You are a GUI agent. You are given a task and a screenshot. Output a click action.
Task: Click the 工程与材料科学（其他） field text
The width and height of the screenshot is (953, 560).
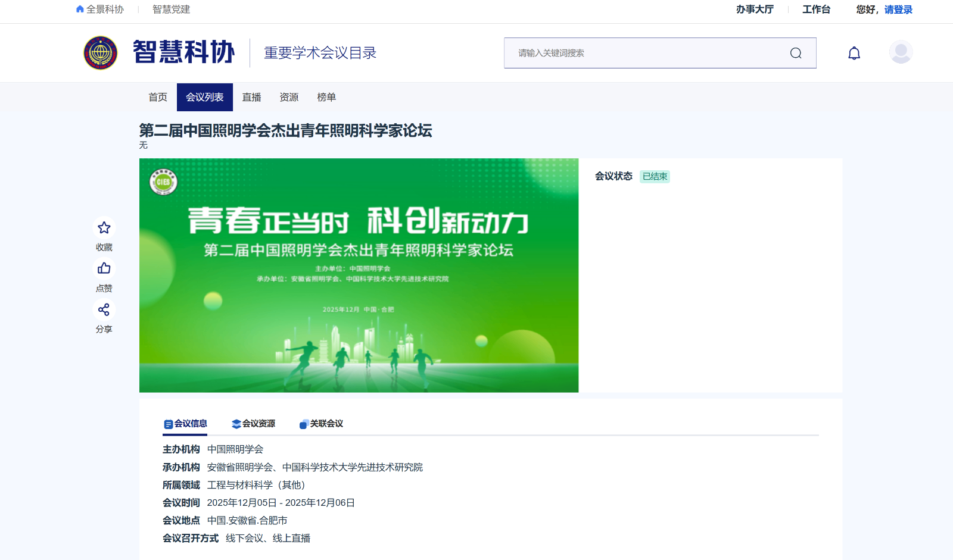[257, 485]
